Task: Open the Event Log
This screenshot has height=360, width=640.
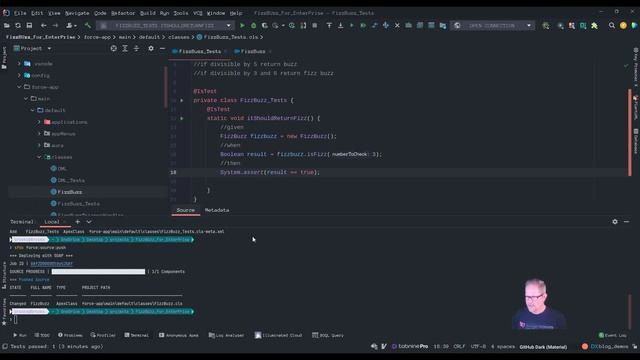Action: (612, 335)
